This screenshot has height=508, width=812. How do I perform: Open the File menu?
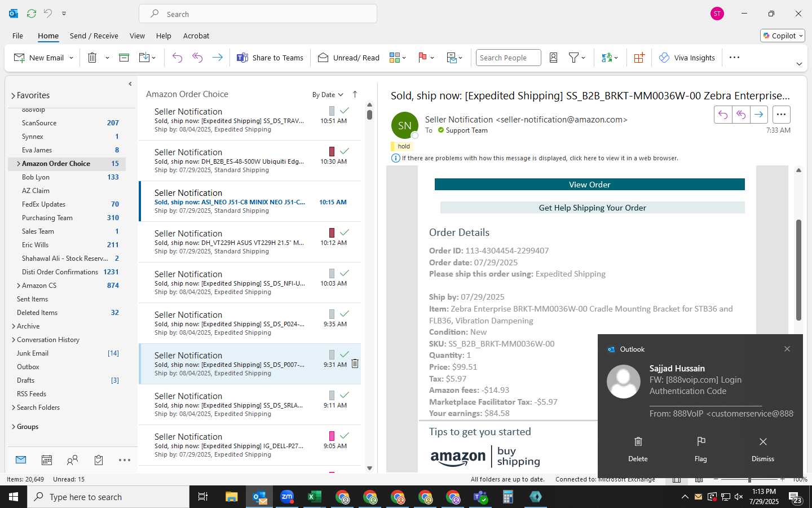coord(17,36)
